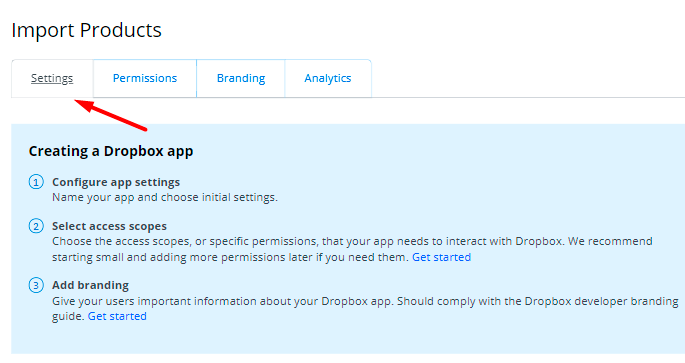The image size is (685, 363).
Task: Click 'Configure app settings' step title
Action: 116,182
